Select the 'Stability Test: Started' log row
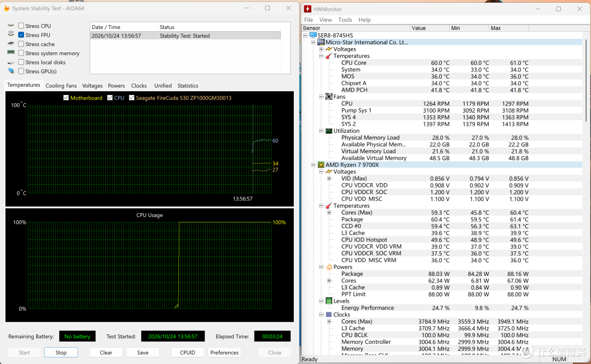591x364 pixels. [186, 36]
